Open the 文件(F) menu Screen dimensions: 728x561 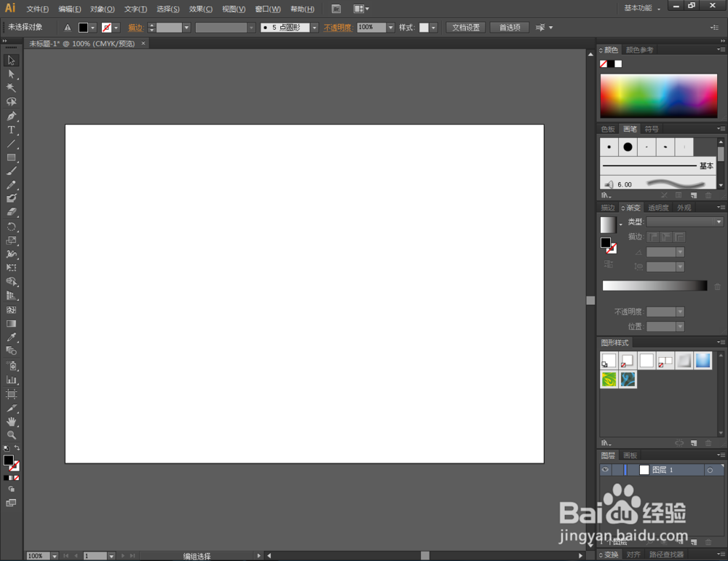[x=38, y=9]
